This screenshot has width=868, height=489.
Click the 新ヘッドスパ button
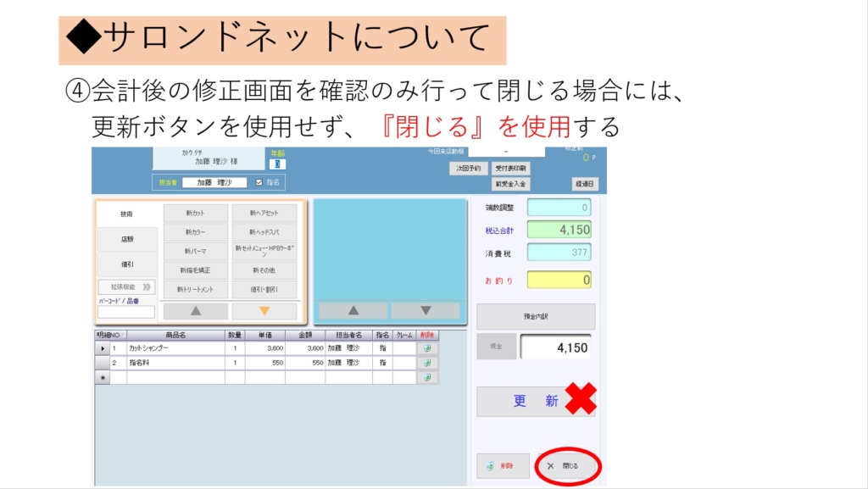pyautogui.click(x=264, y=231)
